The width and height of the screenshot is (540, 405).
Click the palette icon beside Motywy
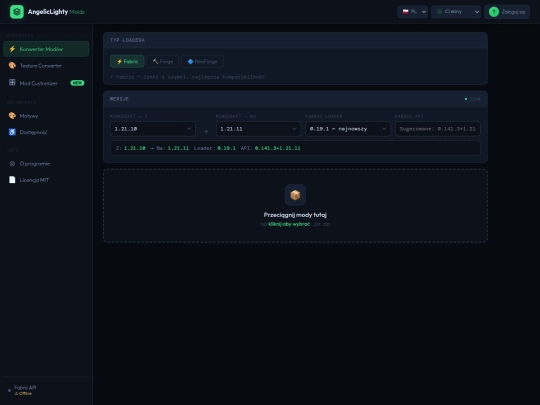pos(12,116)
